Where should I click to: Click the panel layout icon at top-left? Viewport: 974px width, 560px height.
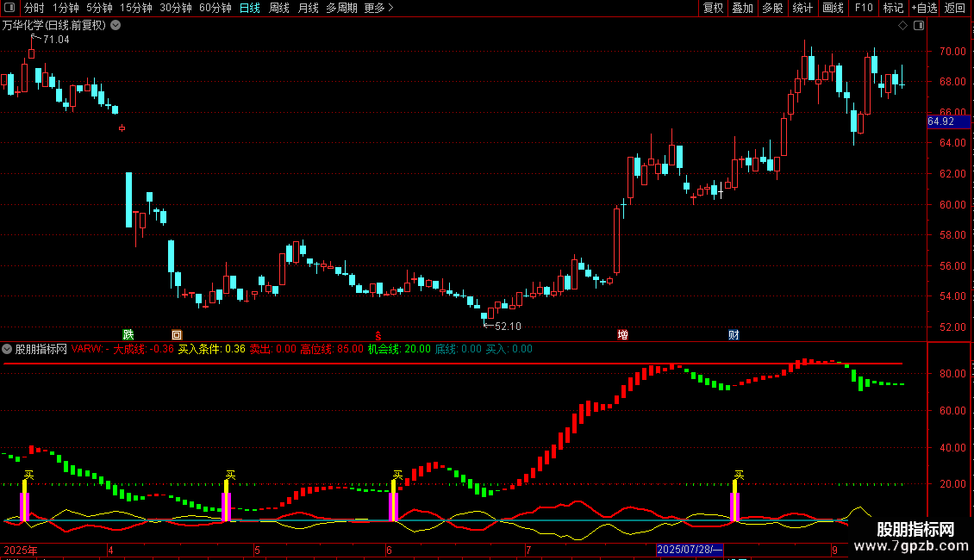(x=9, y=8)
